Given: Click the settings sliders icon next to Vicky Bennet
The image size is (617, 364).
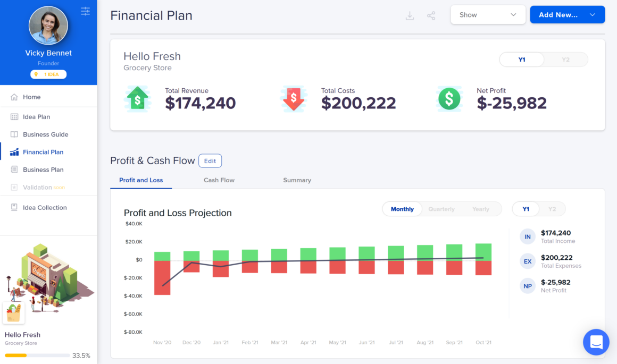Looking at the screenshot, I should click(85, 11).
